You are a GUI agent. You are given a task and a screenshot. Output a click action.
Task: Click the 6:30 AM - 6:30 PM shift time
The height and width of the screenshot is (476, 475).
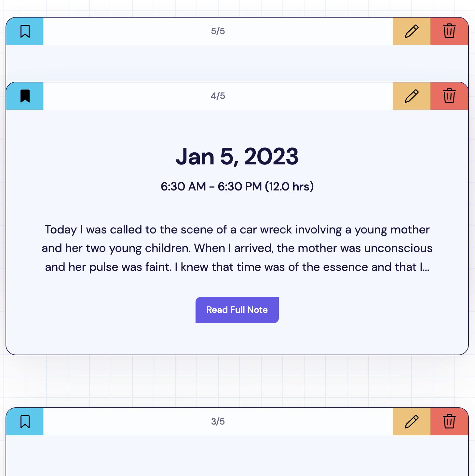[x=237, y=187]
